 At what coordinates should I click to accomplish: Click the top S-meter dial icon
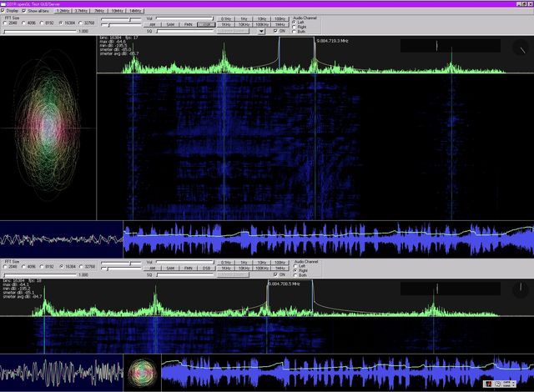[x=520, y=47]
